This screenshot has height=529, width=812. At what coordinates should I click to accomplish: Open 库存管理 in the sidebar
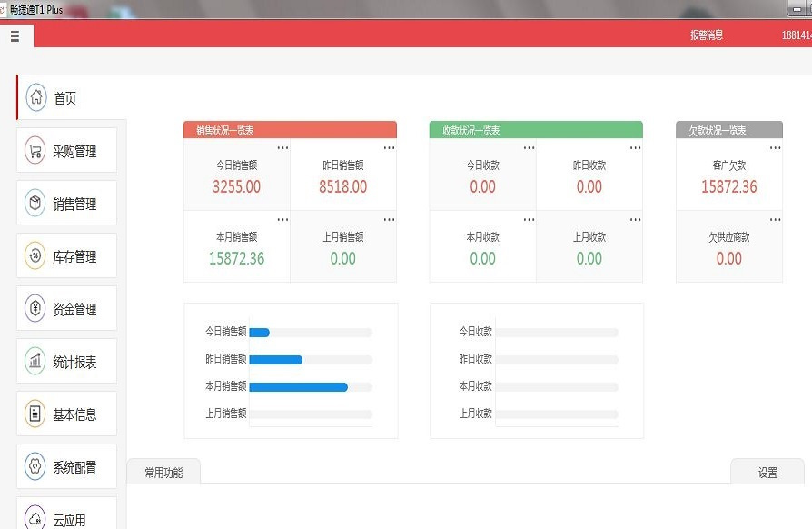tap(67, 255)
